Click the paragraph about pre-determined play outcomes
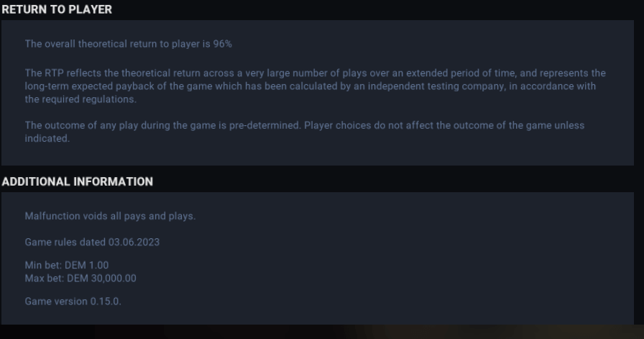This screenshot has width=644, height=339. 304,132
